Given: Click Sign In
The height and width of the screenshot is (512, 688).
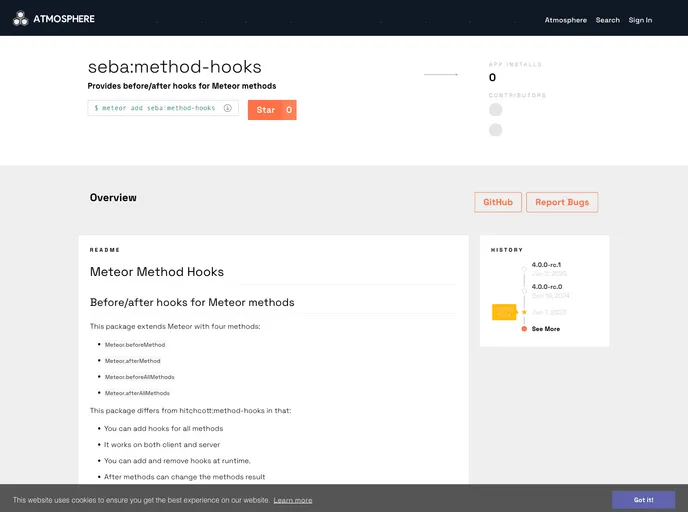Looking at the screenshot, I should (x=640, y=20).
